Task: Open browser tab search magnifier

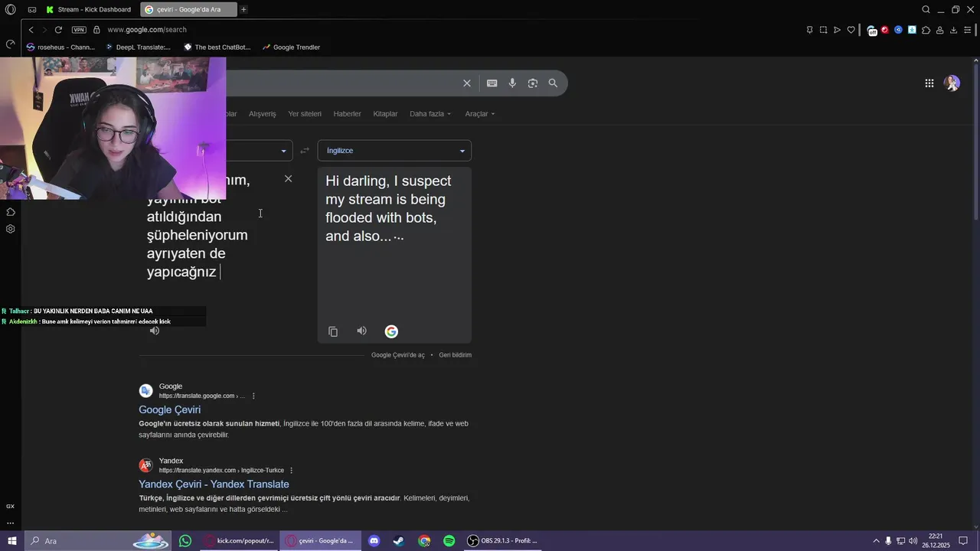Action: [x=926, y=9]
